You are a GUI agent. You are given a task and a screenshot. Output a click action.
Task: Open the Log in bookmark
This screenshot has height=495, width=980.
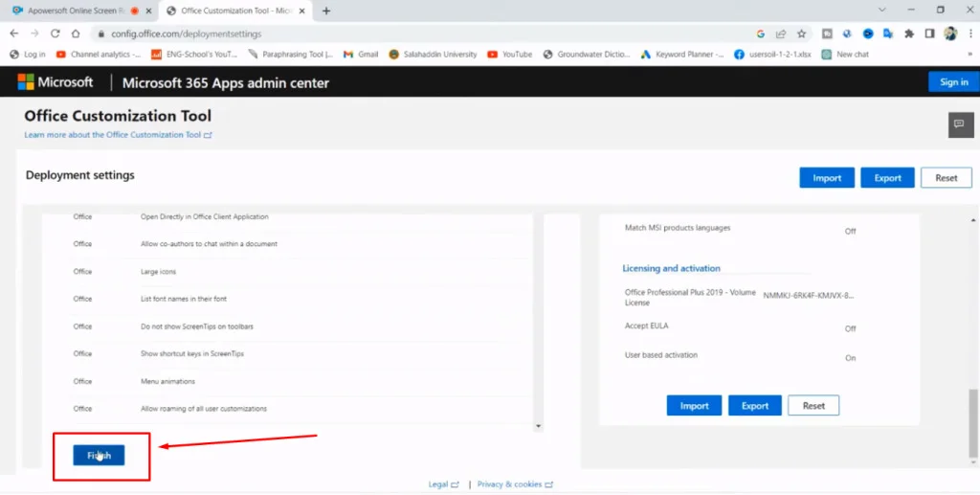(28, 55)
